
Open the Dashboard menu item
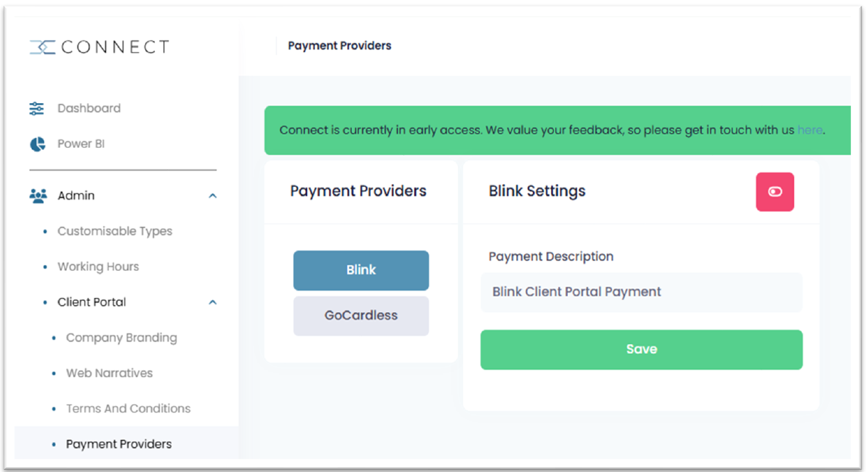(89, 108)
